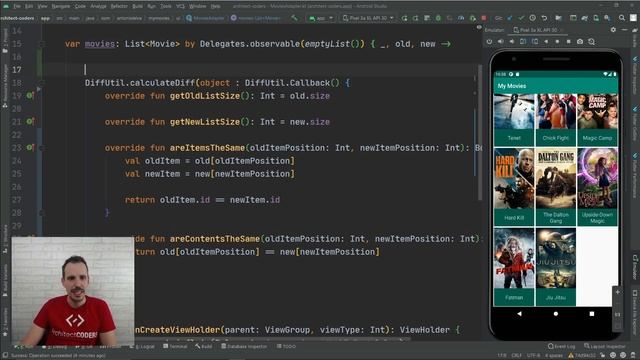This screenshot has height=360, width=640.
Task: Open the Build menu
Action: pos(138,6)
